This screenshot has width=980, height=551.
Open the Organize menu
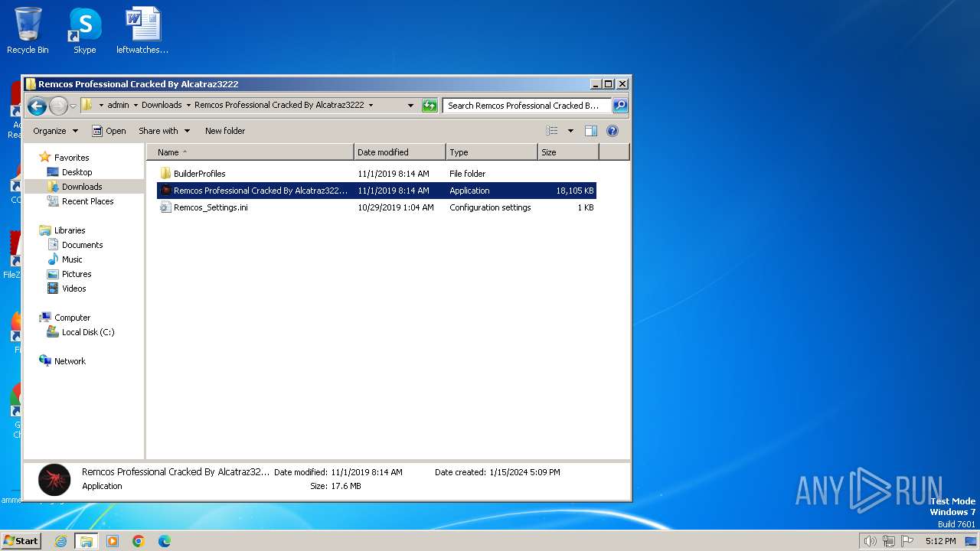click(55, 131)
